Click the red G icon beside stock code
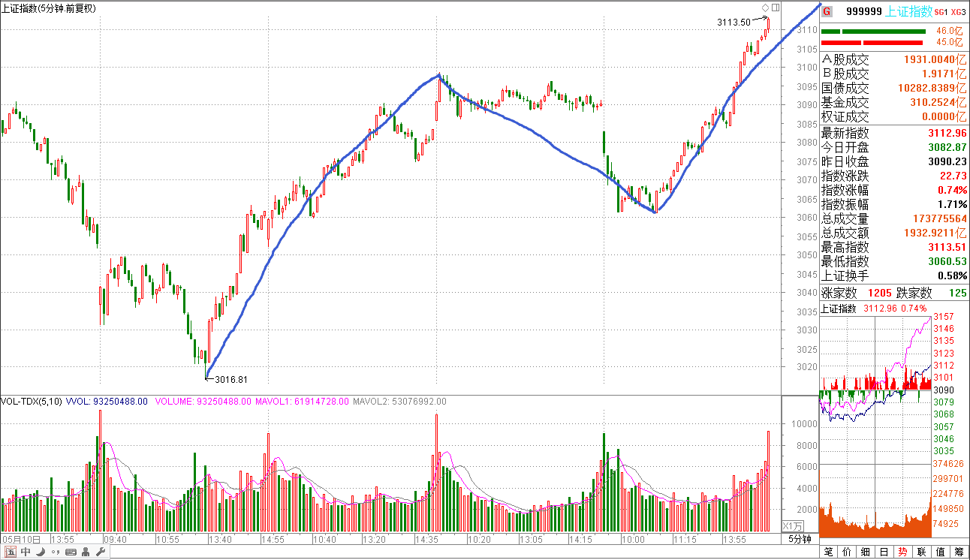Screen dimensions: 970x560 [827, 11]
